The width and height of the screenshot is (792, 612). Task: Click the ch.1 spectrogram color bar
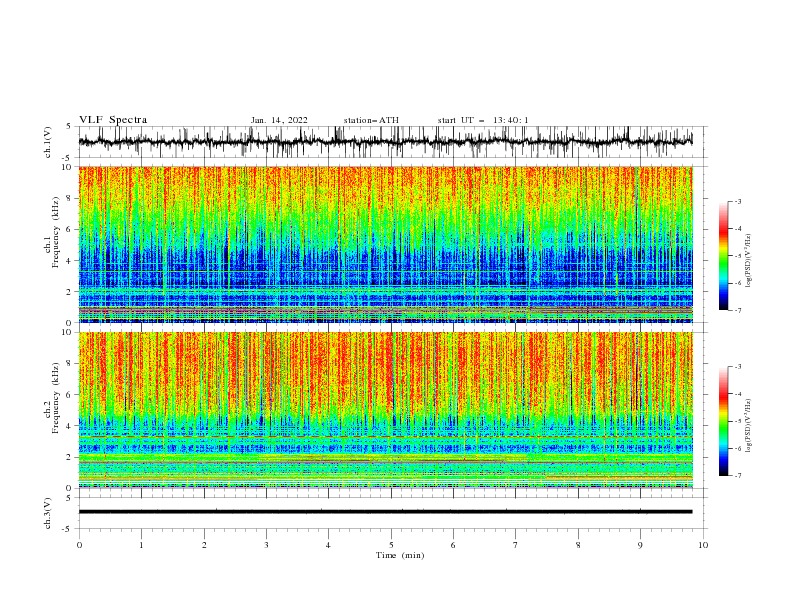click(x=724, y=256)
